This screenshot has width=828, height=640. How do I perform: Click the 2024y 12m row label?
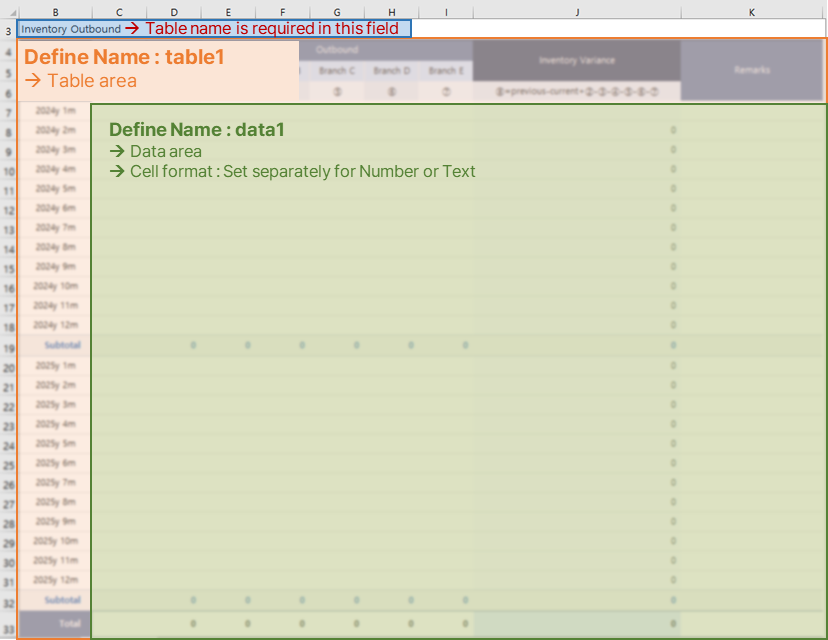[55, 325]
